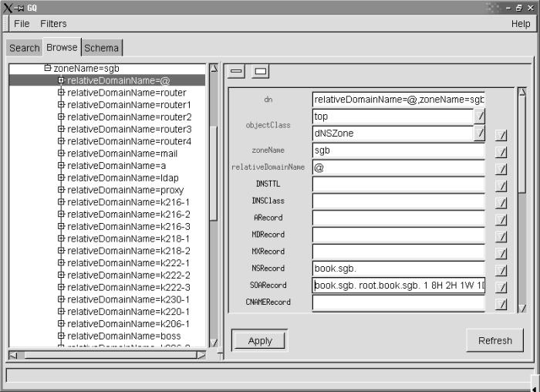This screenshot has width=540, height=392.
Task: Click the edit icon beside zoneName field
Action: pos(501,152)
